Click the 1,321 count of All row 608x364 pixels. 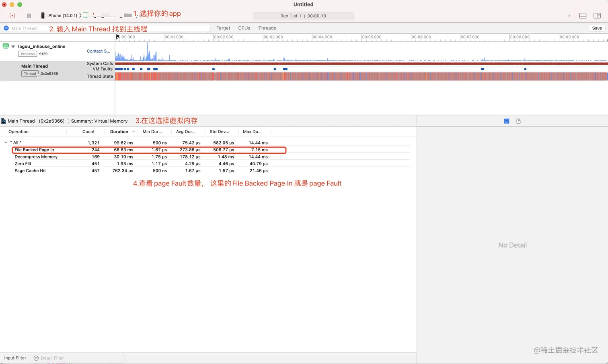click(94, 143)
